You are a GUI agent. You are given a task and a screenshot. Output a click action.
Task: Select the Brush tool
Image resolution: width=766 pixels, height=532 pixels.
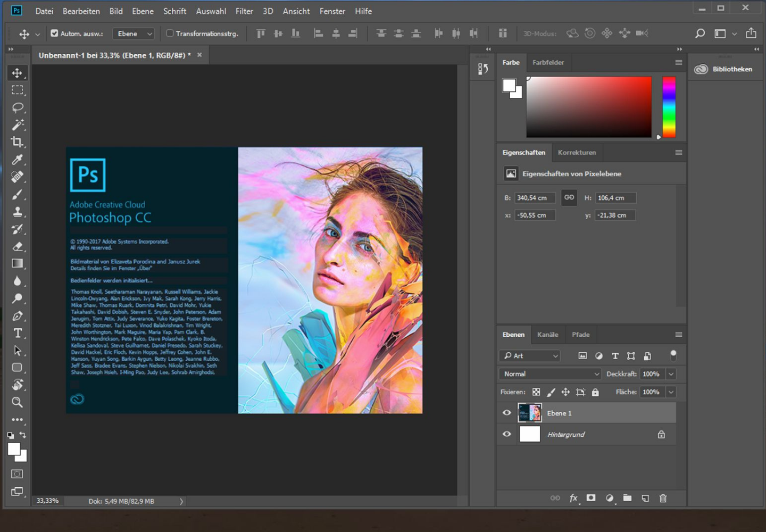click(x=18, y=194)
